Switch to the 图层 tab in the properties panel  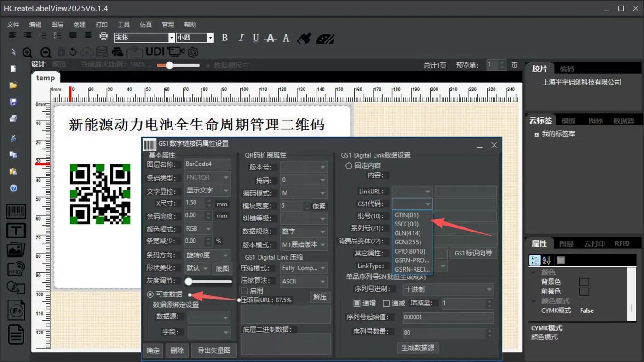coord(566,243)
